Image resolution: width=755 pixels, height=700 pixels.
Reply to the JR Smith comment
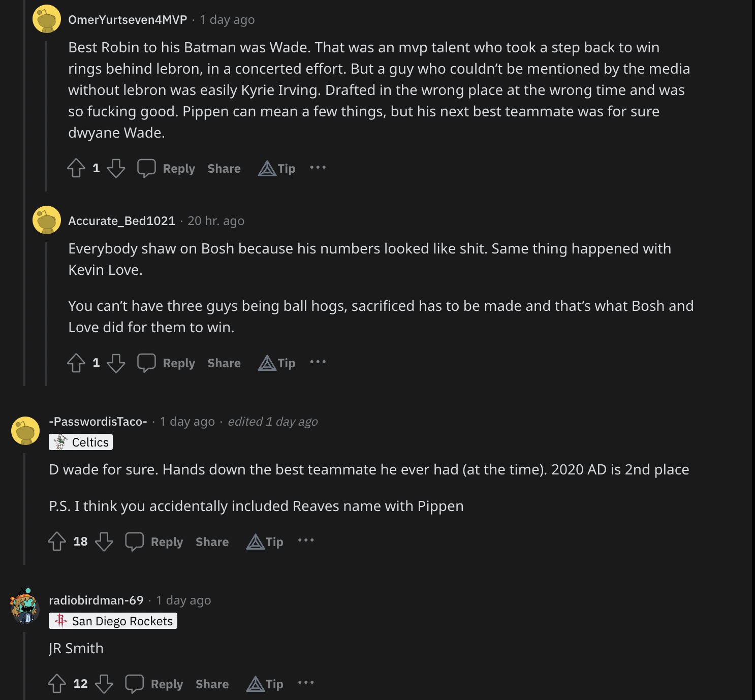pos(154,684)
